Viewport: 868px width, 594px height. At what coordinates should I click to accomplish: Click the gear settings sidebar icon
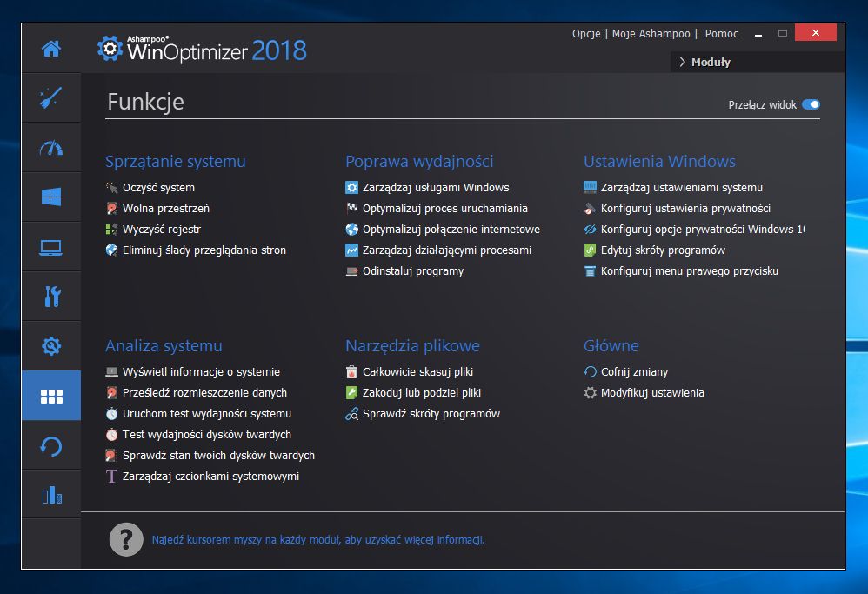51,346
